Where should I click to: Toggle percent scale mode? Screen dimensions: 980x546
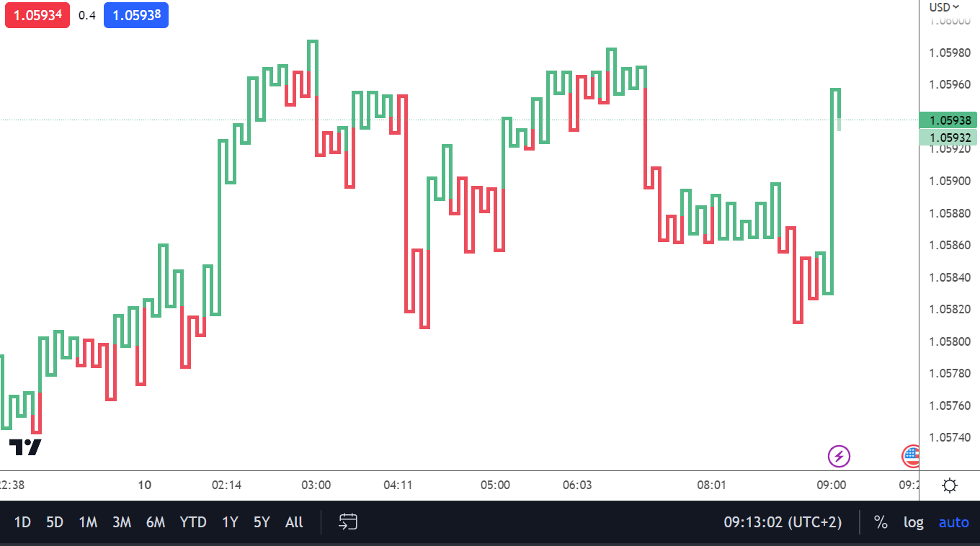click(881, 522)
